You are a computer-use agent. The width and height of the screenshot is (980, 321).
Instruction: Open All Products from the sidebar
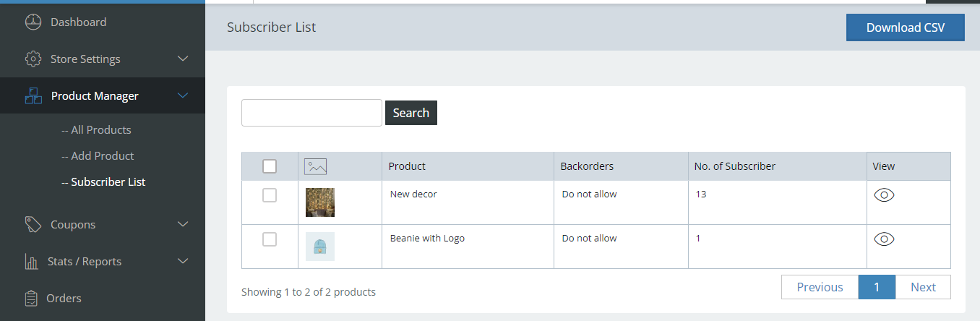pyautogui.click(x=100, y=130)
